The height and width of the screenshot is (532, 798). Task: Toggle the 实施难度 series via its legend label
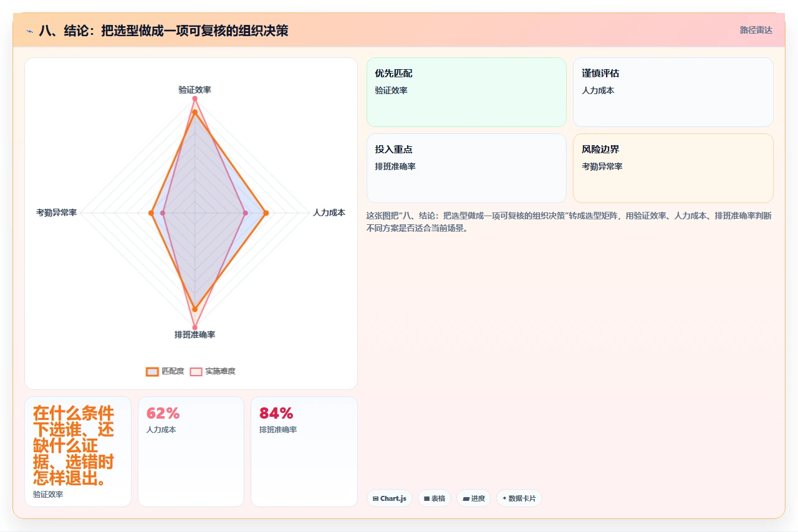pyautogui.click(x=220, y=371)
